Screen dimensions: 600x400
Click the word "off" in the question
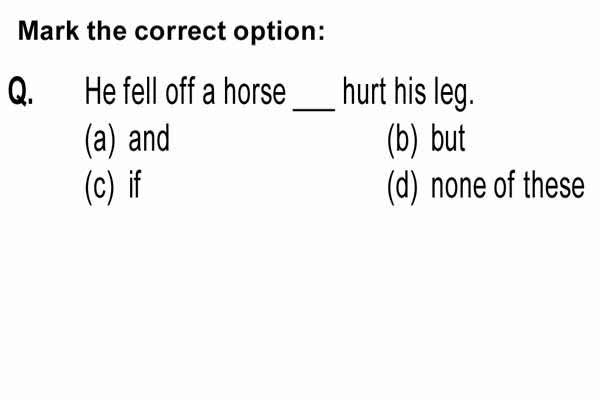coord(180,91)
